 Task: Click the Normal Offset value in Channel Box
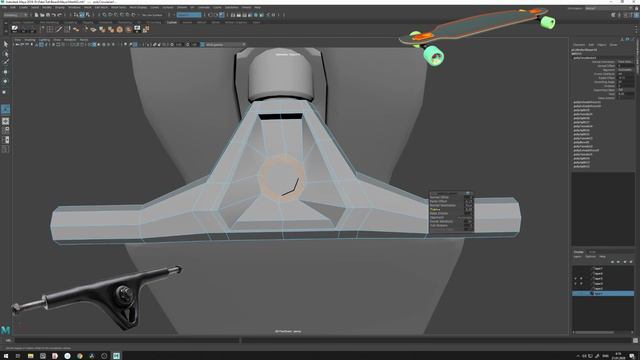625,66
